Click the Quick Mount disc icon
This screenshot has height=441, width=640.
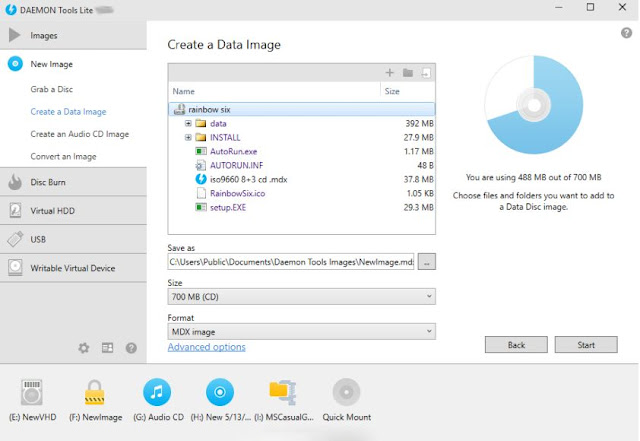[346, 393]
